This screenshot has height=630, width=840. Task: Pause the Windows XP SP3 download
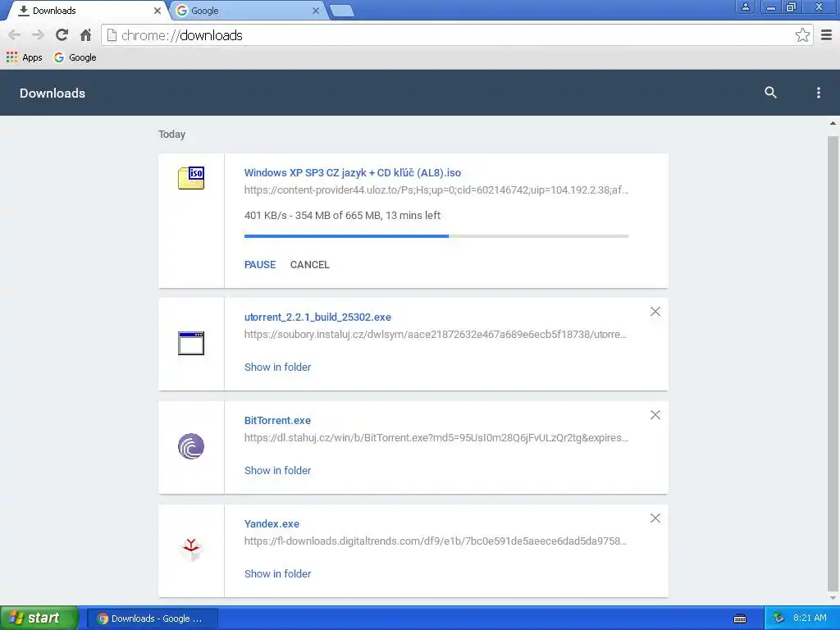click(x=260, y=265)
